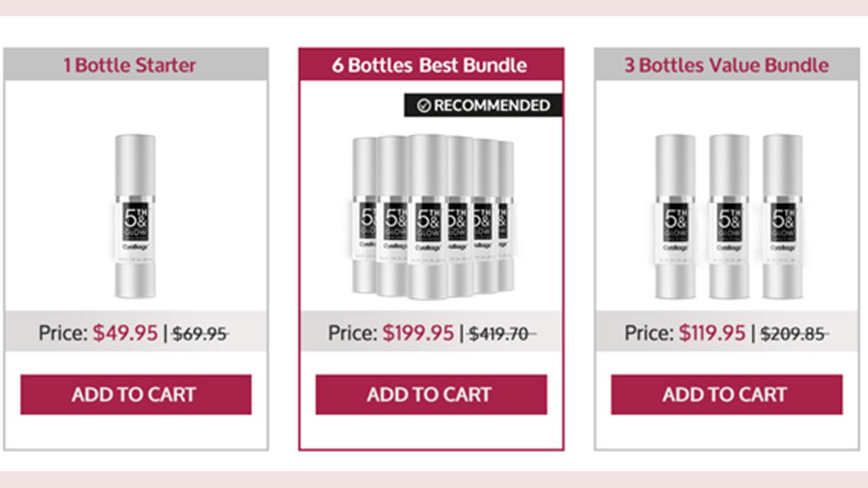Image resolution: width=868 pixels, height=488 pixels.
Task: Click the 3 Bottles Value Bundle header
Action: [726, 65]
